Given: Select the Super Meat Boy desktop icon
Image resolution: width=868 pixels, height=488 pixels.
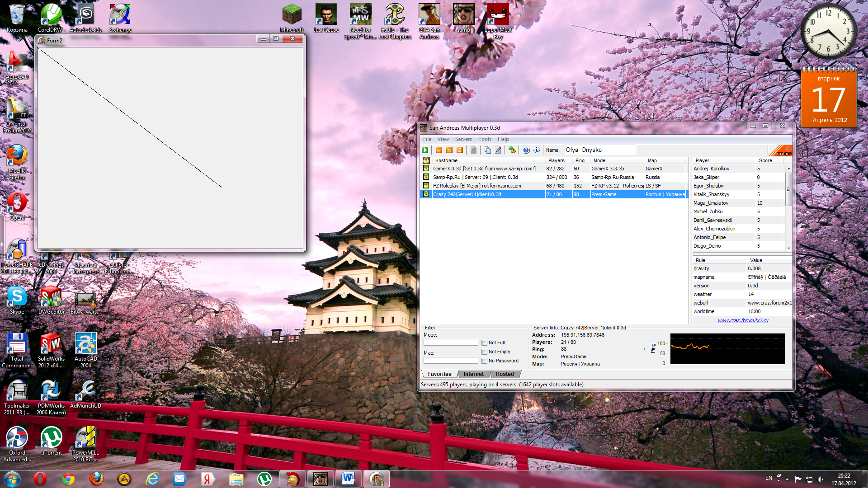Looking at the screenshot, I should point(498,22).
